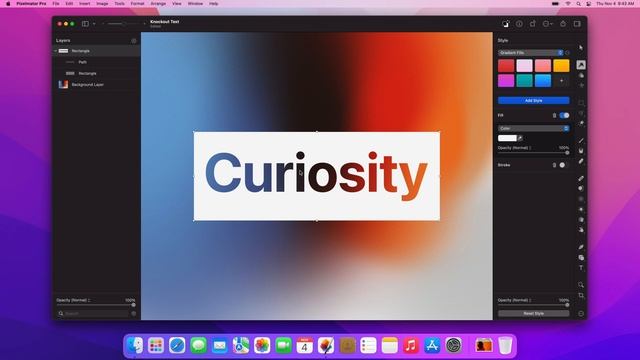Select the Background Layer thumbnail
Screen dimensions: 640x360
(63, 84)
